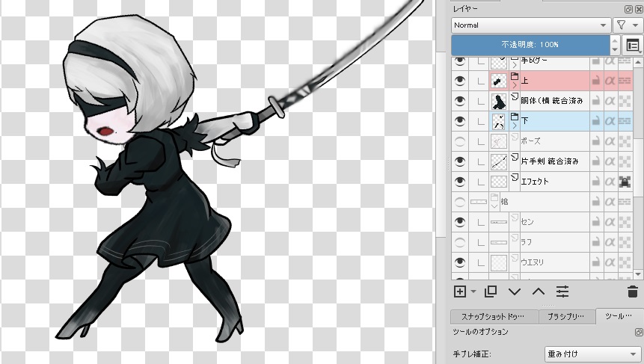
Task: Select the ウエヌリ layer name
Action: (x=533, y=262)
